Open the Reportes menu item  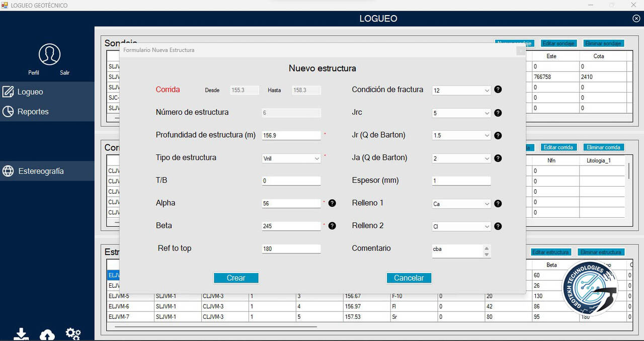(x=33, y=112)
